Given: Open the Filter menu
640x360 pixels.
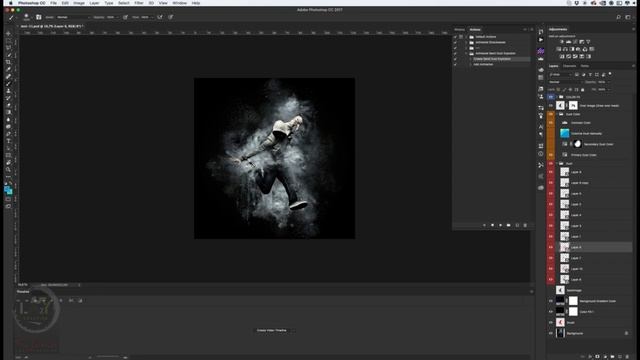Looking at the screenshot, I should (x=139, y=3).
